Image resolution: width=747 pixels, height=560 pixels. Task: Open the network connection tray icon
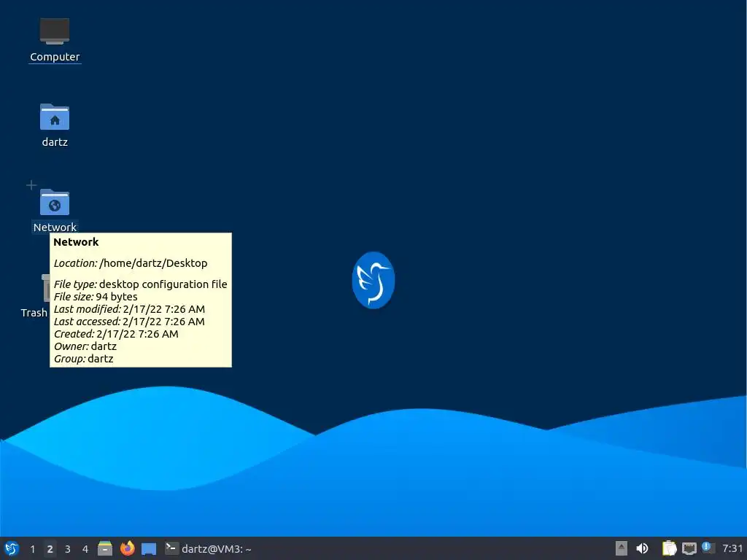[689, 549]
